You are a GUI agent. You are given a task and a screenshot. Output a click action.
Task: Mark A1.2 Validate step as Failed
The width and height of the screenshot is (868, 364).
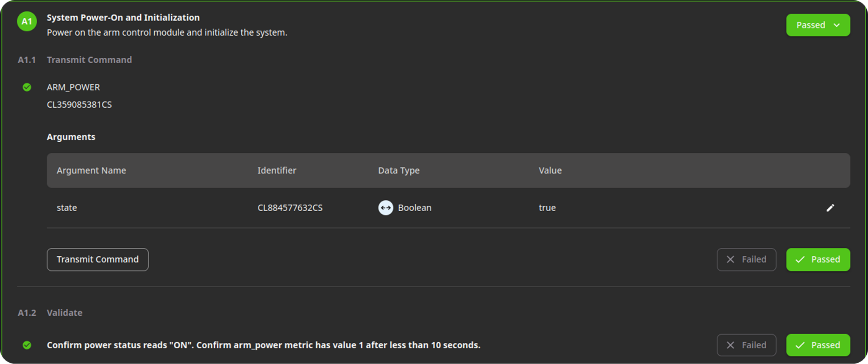click(x=746, y=345)
